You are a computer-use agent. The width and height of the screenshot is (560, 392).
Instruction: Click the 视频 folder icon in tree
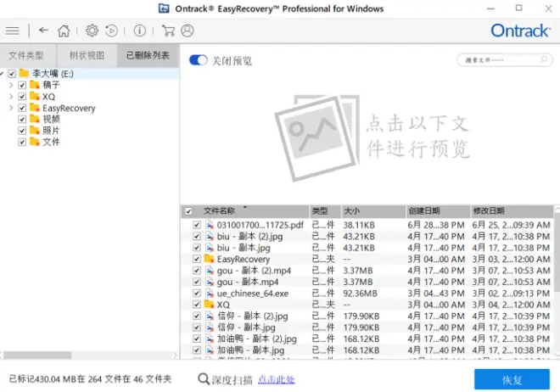(x=35, y=119)
